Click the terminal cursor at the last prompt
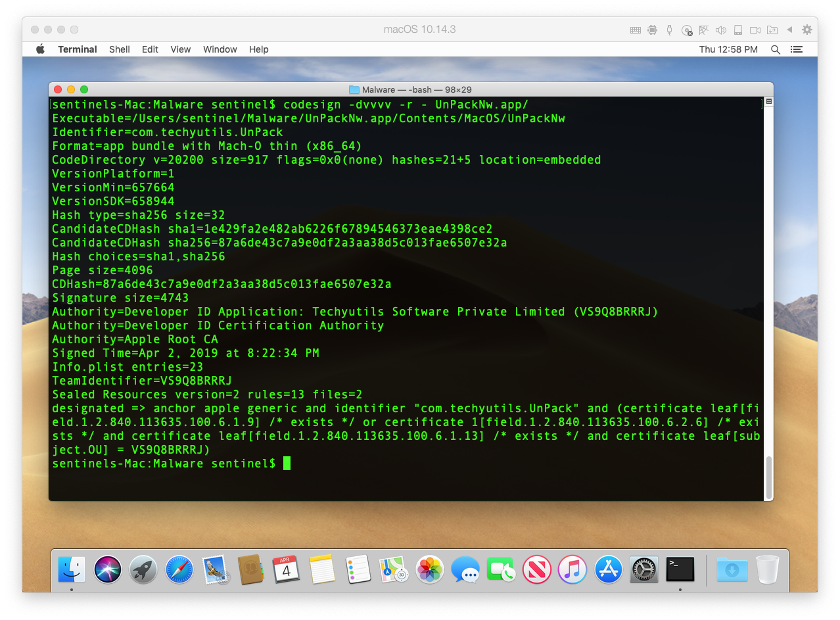 [x=287, y=464]
